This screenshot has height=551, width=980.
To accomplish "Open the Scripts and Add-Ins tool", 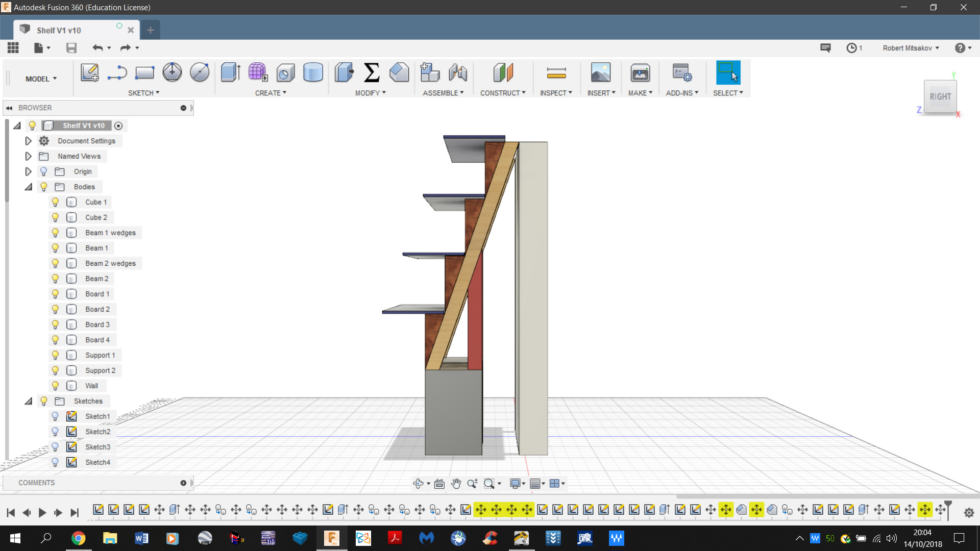I will (x=682, y=72).
